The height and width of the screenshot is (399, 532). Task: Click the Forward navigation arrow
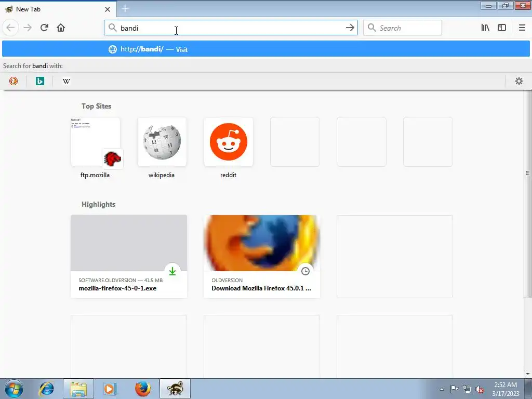coord(28,28)
